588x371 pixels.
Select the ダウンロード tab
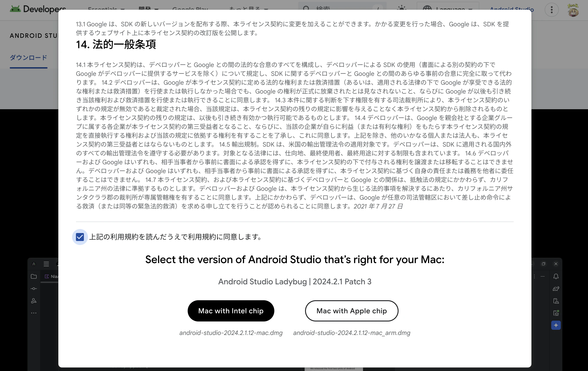coord(28,58)
